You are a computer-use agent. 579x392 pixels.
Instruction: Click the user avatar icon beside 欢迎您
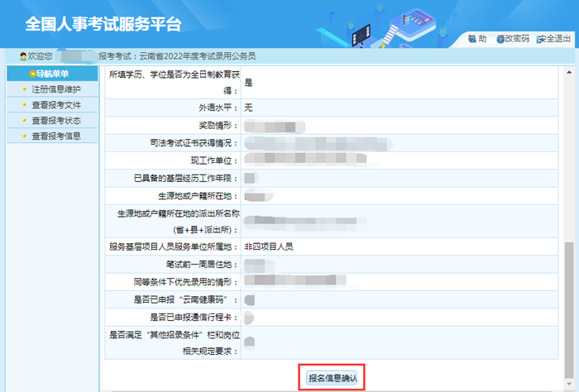tap(23, 56)
